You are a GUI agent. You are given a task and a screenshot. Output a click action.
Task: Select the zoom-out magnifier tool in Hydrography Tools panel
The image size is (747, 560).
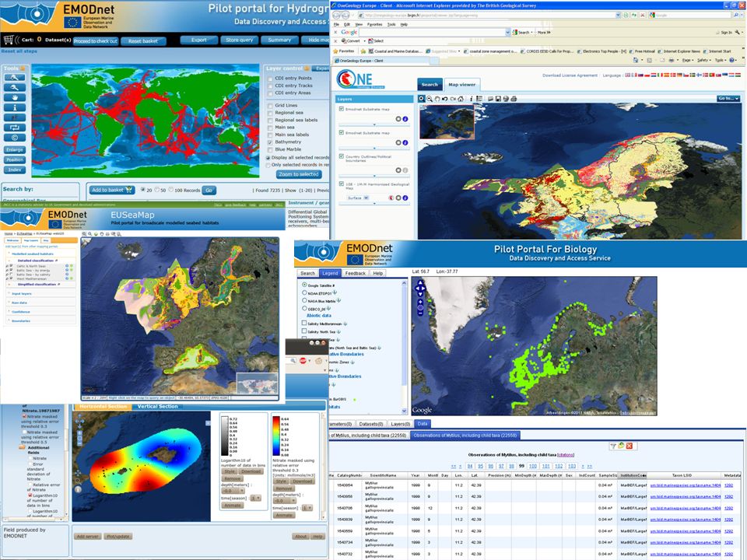pyautogui.click(x=15, y=87)
